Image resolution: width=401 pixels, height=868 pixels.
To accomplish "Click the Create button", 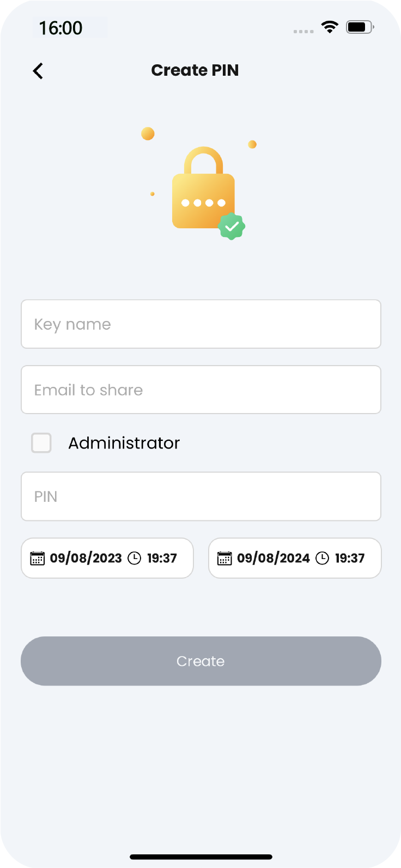I will (201, 661).
